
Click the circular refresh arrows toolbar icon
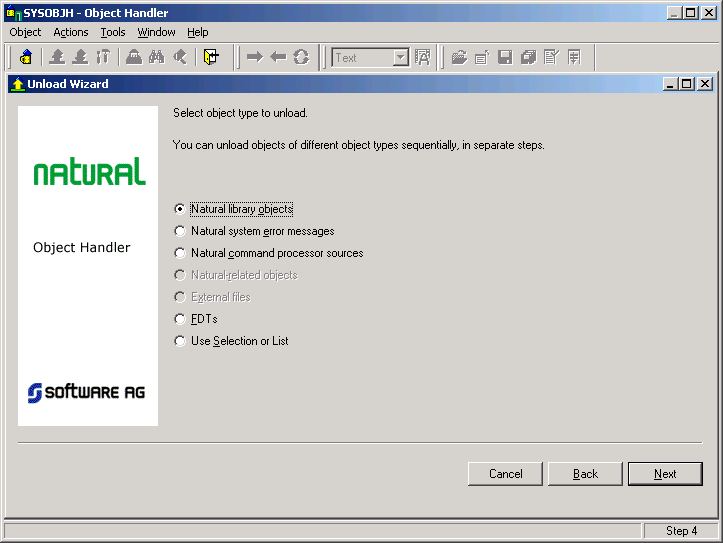coord(301,57)
